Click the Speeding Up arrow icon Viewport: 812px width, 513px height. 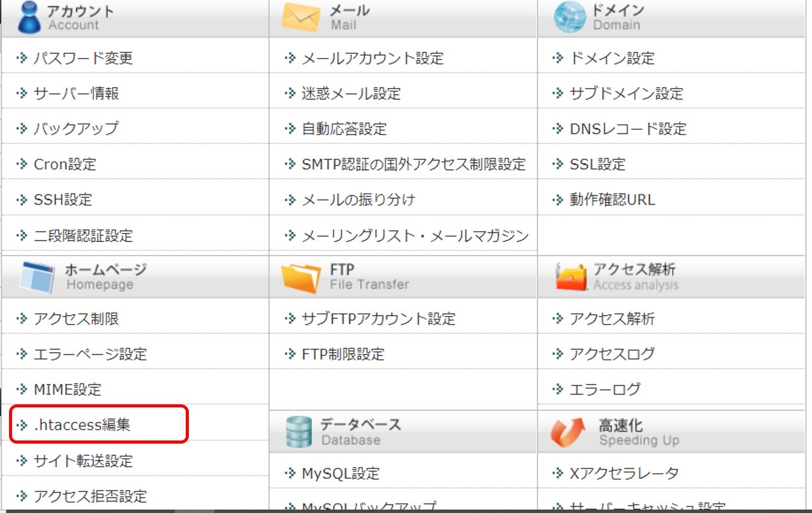point(568,432)
